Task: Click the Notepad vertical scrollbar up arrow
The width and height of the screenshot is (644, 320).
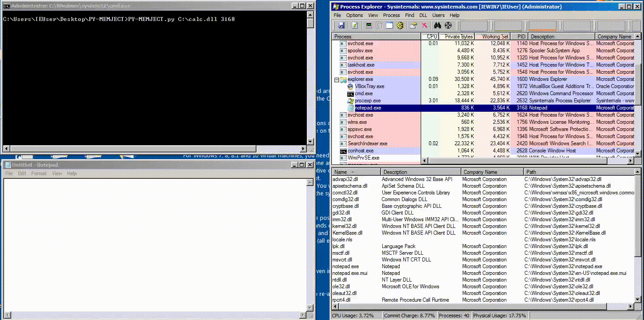Action: 309,182
